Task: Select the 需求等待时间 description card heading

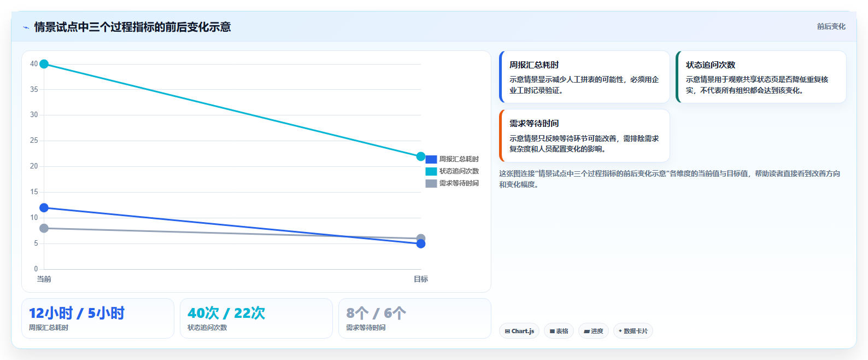Action: pyautogui.click(x=534, y=124)
